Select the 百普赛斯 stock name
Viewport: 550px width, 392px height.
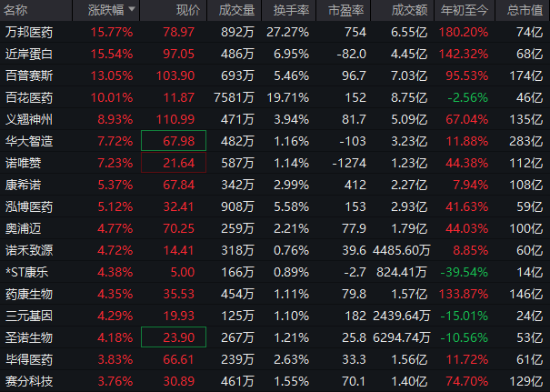[x=29, y=75]
